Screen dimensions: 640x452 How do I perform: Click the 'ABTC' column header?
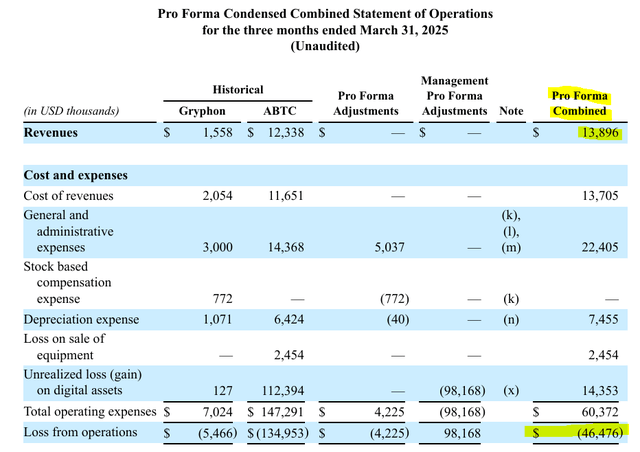coord(280,111)
